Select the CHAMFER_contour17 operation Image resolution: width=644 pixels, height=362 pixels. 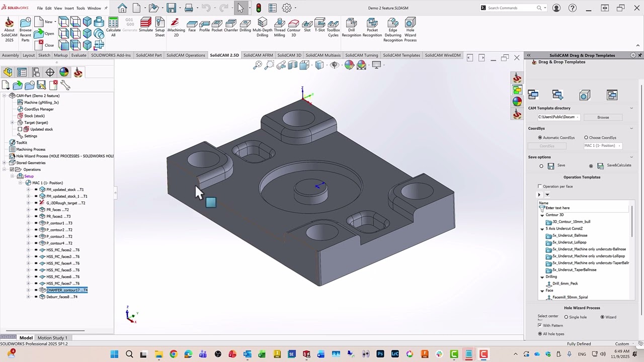67,290
